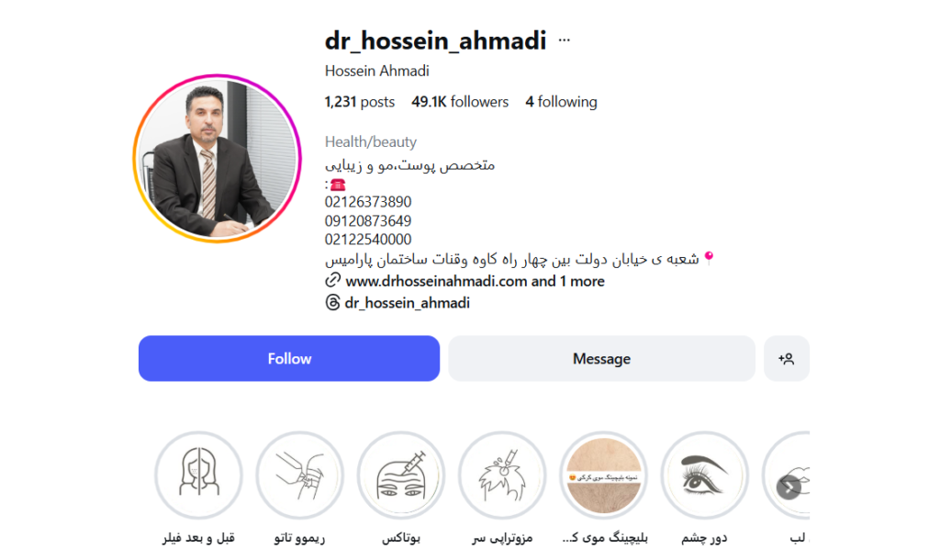Click the 1,231 posts count
The image size is (940, 560).
(360, 102)
